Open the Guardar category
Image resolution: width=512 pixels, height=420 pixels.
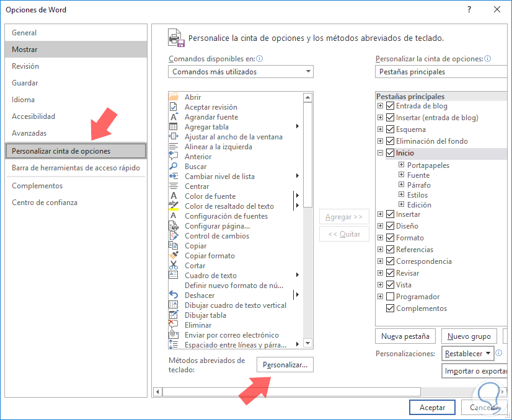click(x=76, y=82)
